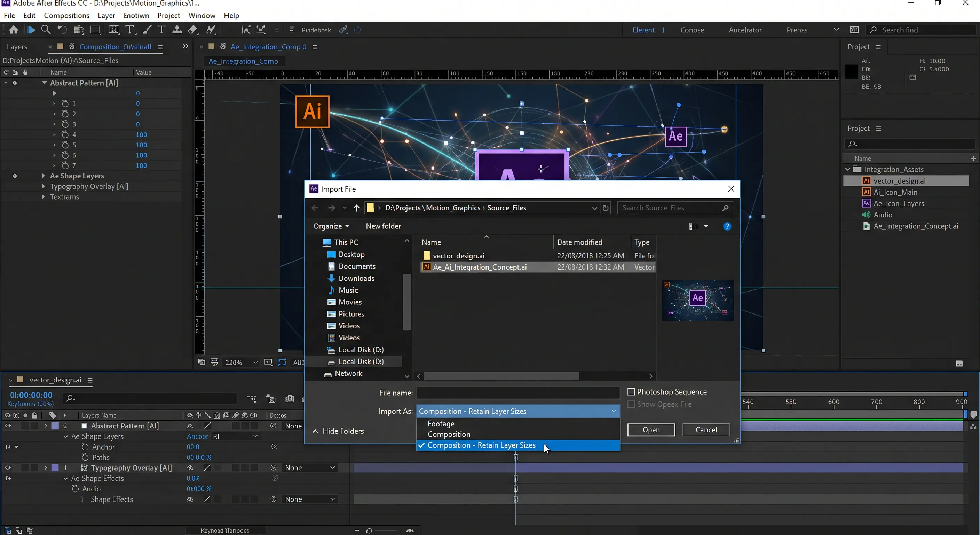Screen dimensions: 980x535
Task: Open the Import As dropdown
Action: click(x=518, y=411)
